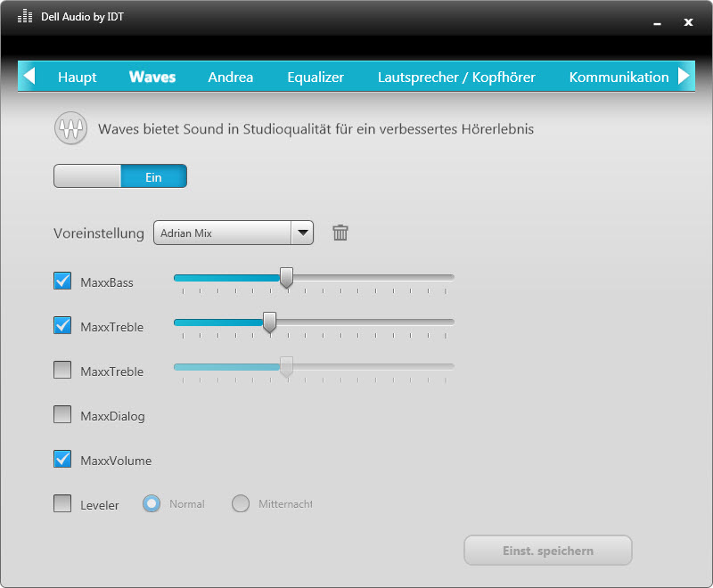Click the Einst. speichern button
The image size is (713, 588).
coord(548,551)
